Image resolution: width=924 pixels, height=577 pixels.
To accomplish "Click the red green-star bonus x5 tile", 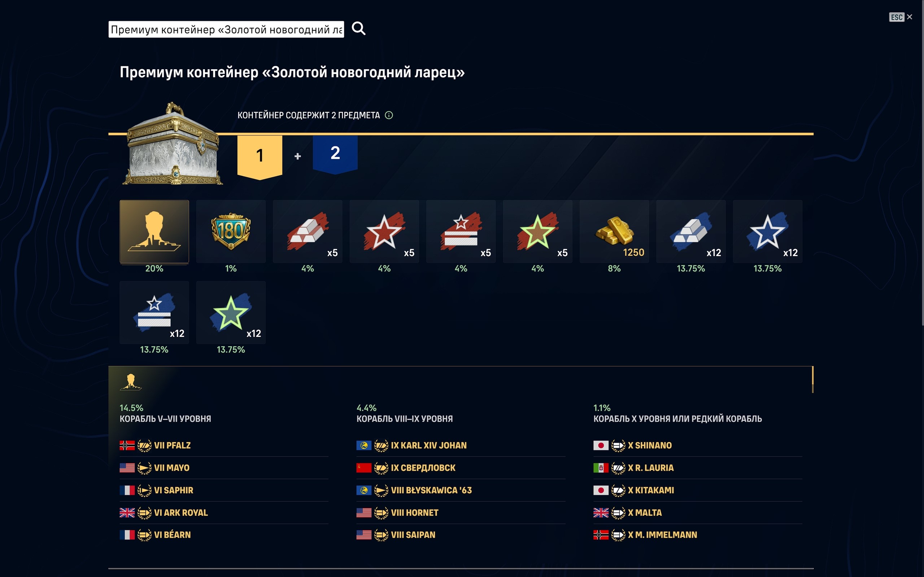I will (x=537, y=232).
